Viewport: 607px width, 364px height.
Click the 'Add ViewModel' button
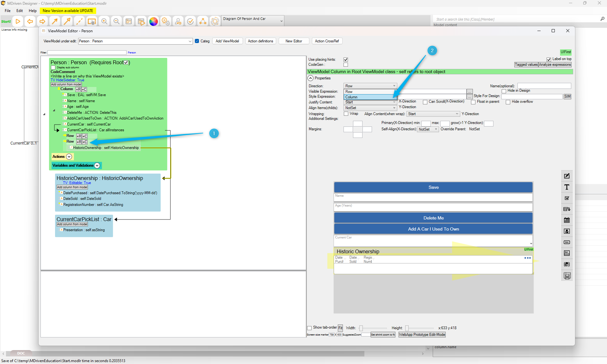coord(227,41)
